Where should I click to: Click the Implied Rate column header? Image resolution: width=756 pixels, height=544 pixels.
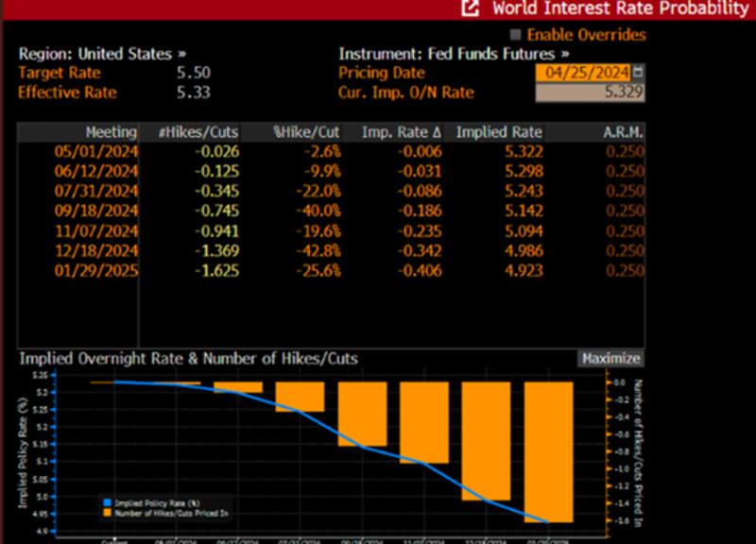click(487, 132)
